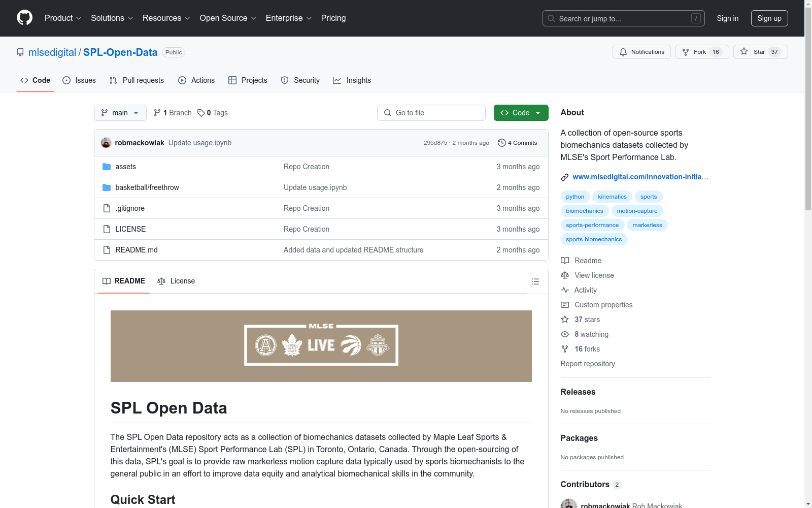Viewport: 812px width, 508px height.
Task: Expand the Resources menu
Action: click(166, 18)
